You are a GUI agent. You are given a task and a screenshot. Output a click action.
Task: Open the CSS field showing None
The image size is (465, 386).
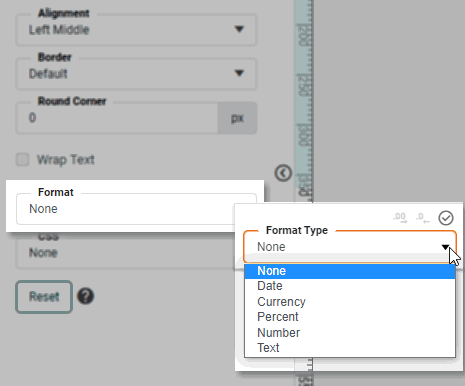click(125, 252)
